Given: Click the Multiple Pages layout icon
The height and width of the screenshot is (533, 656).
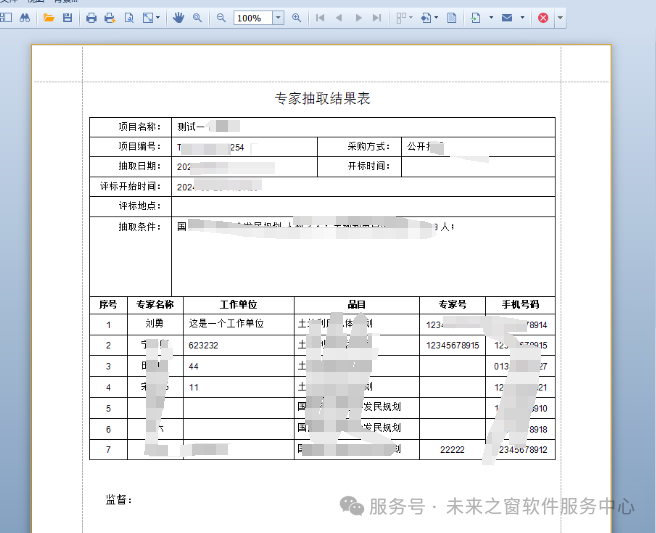Looking at the screenshot, I should [401, 18].
